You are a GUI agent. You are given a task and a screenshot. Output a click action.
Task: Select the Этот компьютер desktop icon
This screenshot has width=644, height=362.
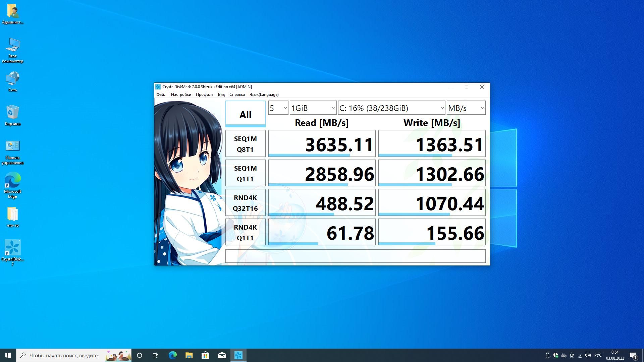[13, 50]
